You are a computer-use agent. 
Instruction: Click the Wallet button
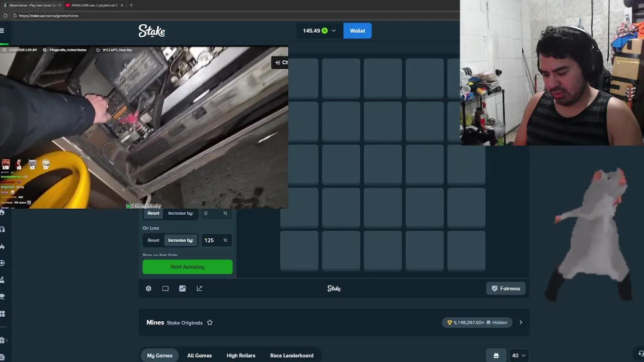pyautogui.click(x=358, y=31)
